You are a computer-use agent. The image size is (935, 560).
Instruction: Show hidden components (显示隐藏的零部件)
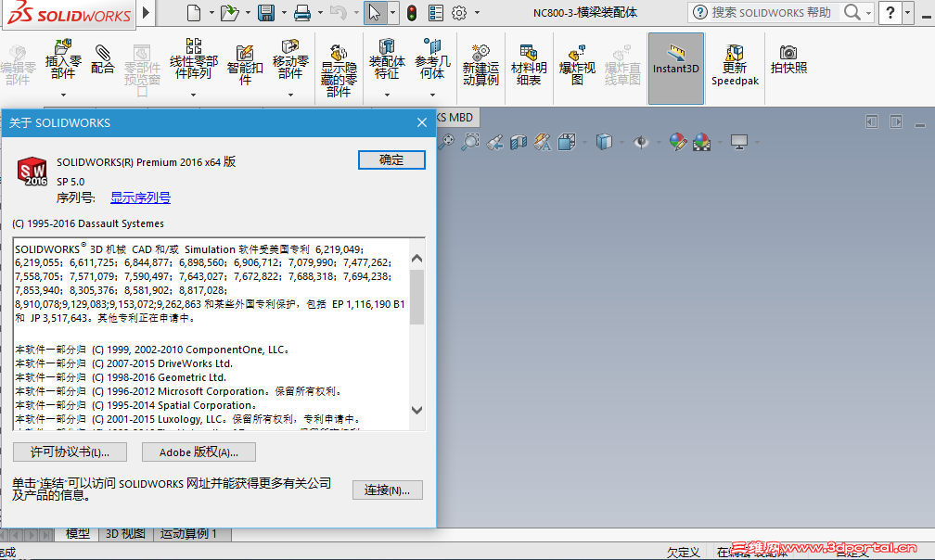coord(339,70)
